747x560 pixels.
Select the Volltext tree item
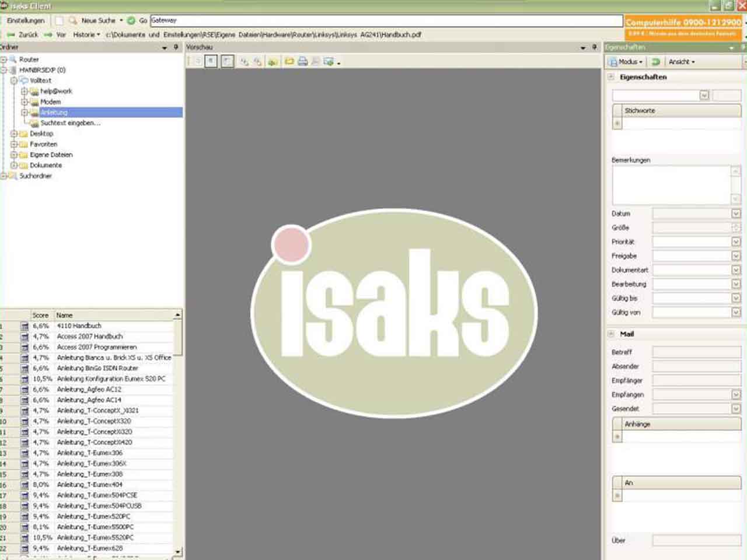tap(40, 80)
